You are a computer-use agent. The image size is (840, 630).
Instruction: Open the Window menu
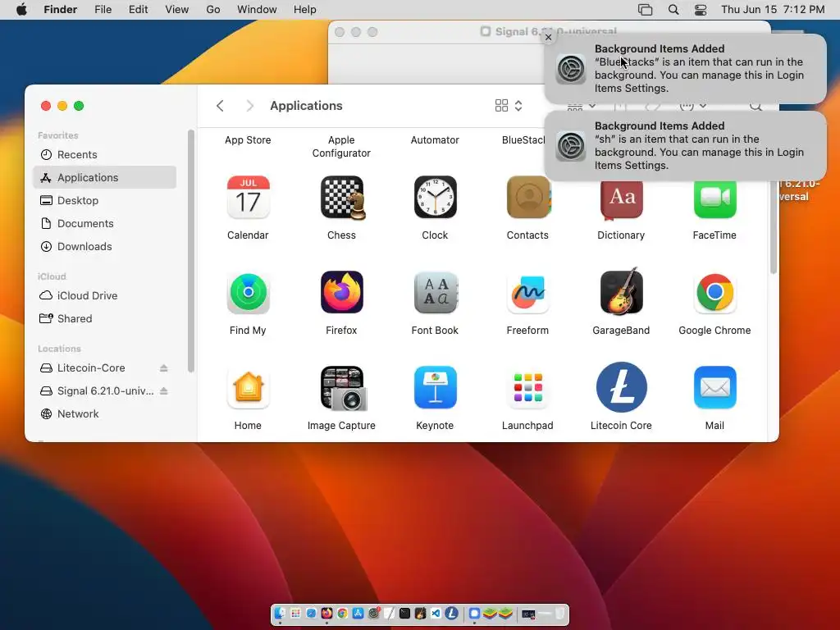[x=257, y=10]
